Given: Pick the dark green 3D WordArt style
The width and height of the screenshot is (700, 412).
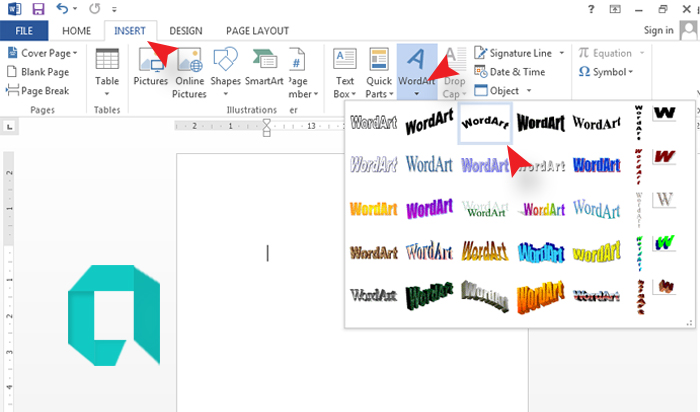Looking at the screenshot, I should (429, 295).
